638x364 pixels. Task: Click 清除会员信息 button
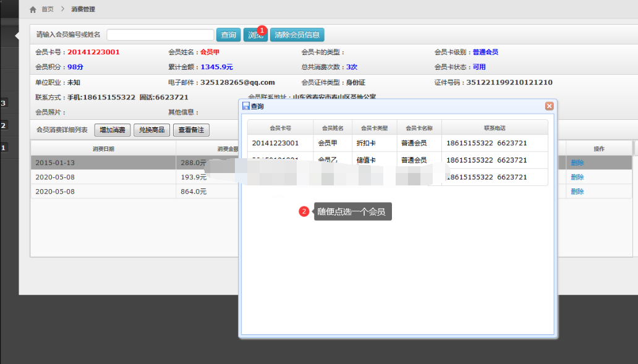(x=297, y=35)
